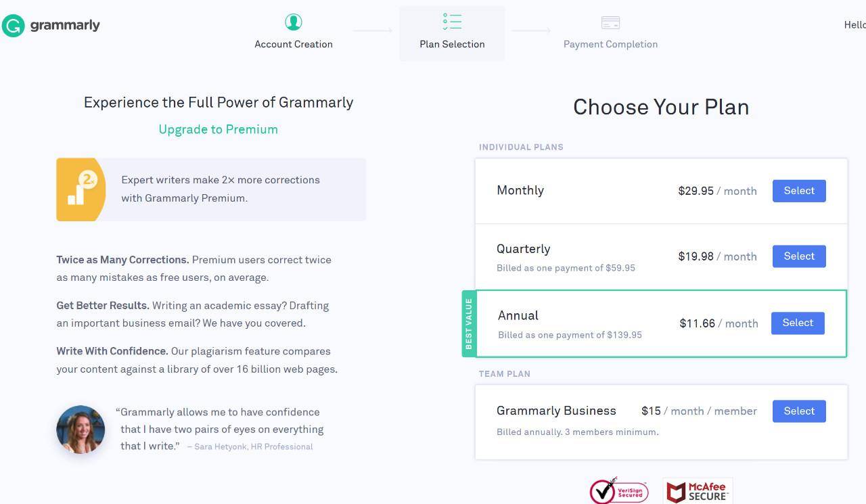
Task: Click Sara Hetyonk's profile photo
Action: [x=81, y=429]
